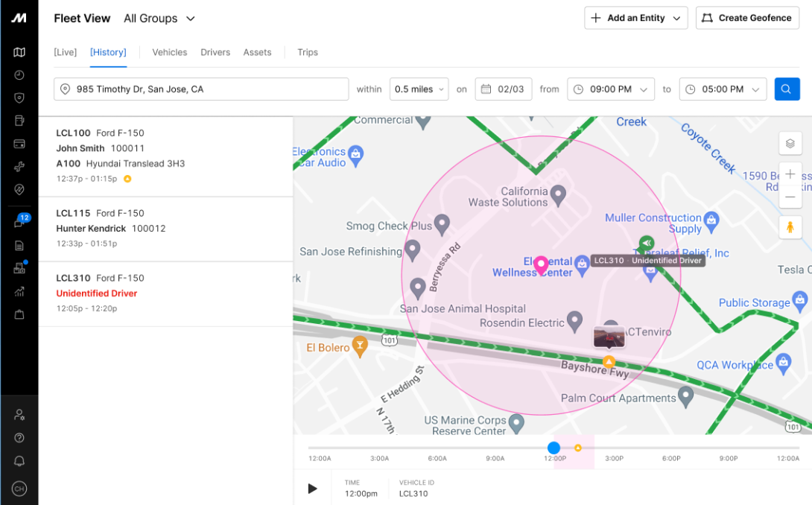Viewport: 812px width, 505px height.
Task: Open the Fleet View map icon in sidebar
Action: pyautogui.click(x=20, y=53)
